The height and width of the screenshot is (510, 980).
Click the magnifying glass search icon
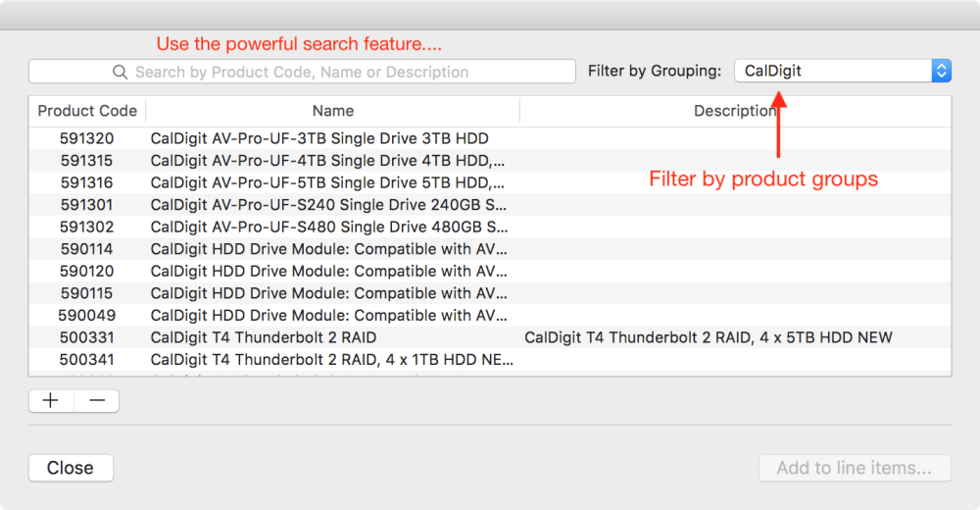click(121, 72)
